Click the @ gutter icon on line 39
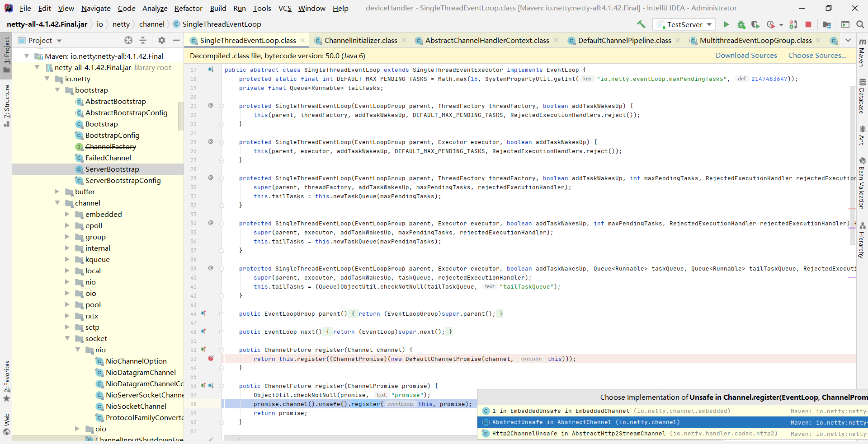Image resolution: width=868 pixels, height=444 pixels. click(211, 268)
